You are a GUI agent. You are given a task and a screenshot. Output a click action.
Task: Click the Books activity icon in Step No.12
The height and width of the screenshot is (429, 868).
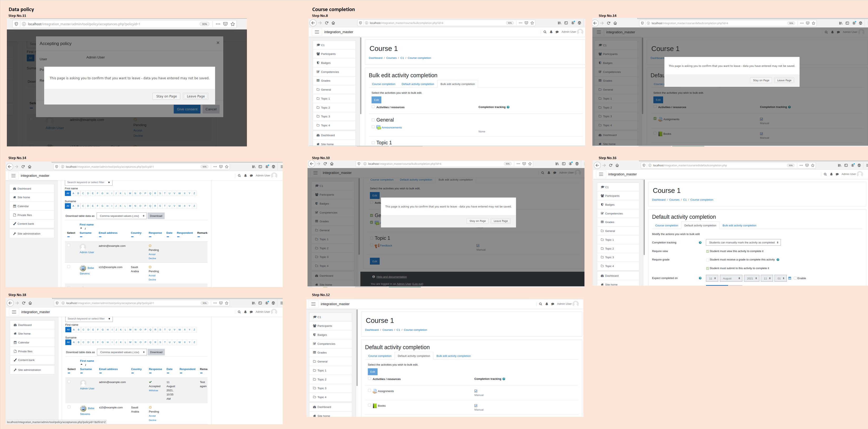coord(375,406)
